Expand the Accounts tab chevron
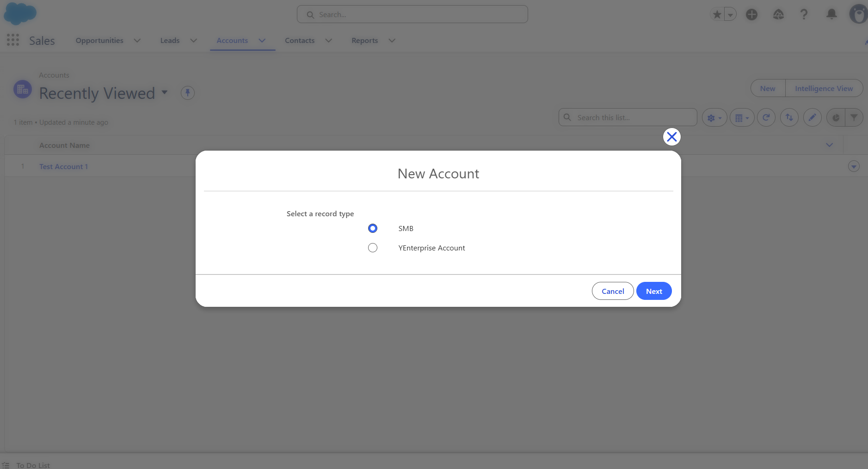Screen dimensions: 868x469 [262, 41]
